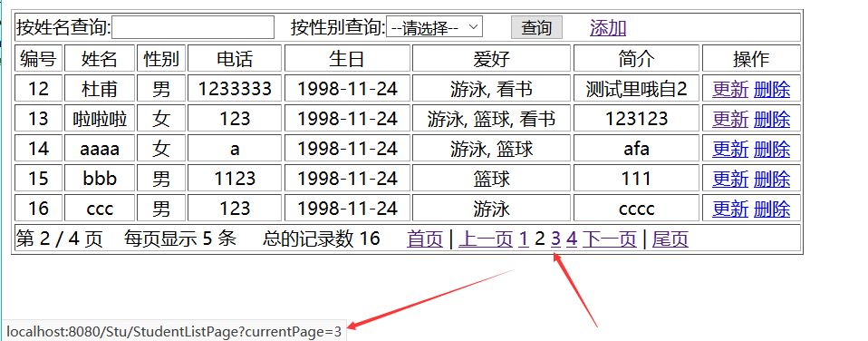868x341 pixels.
Task: Click phone cell 1123
Action: (235, 179)
